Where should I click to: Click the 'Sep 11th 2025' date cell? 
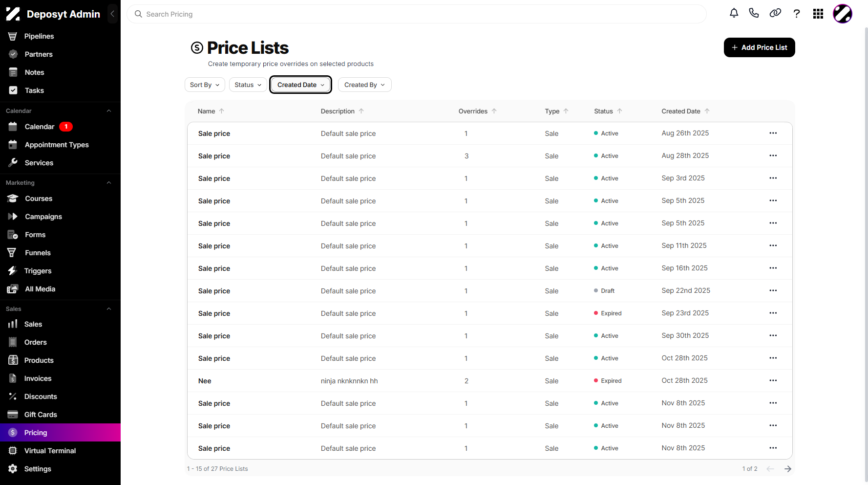[x=684, y=245]
